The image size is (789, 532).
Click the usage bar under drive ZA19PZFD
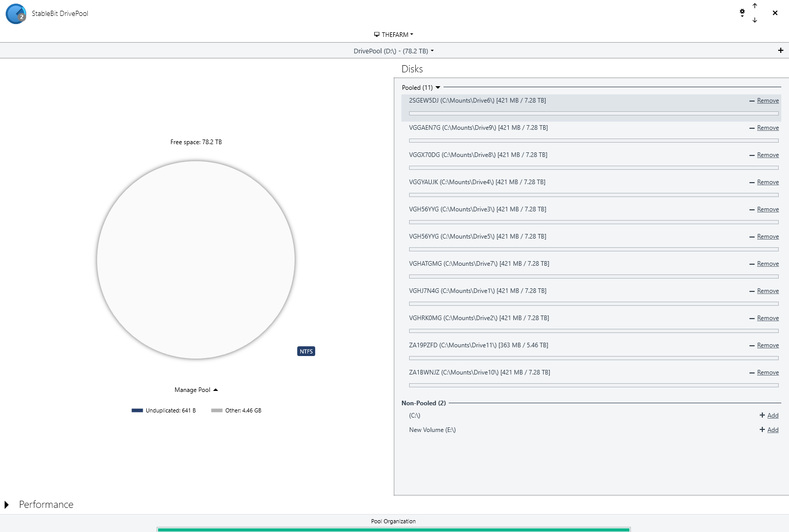click(x=594, y=358)
